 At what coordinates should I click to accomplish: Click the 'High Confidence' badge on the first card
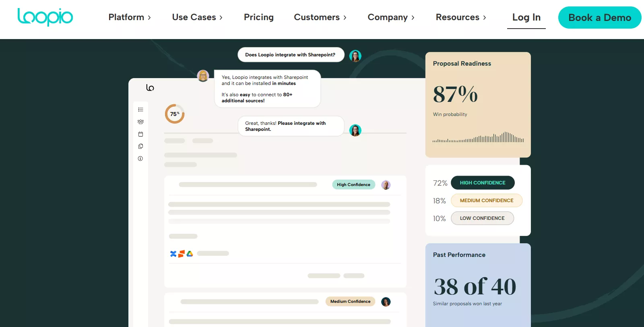click(354, 185)
